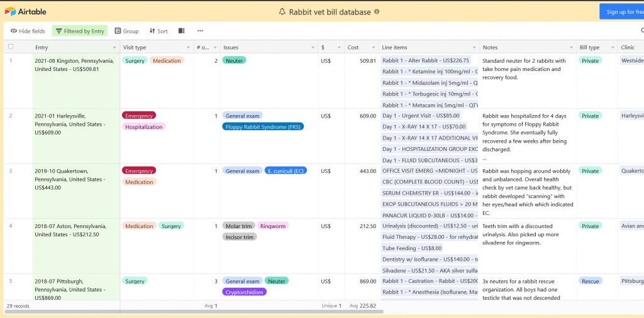The width and height of the screenshot is (644, 318).
Task: Click the Avg 225.82 summary in footer
Action: (363, 306)
